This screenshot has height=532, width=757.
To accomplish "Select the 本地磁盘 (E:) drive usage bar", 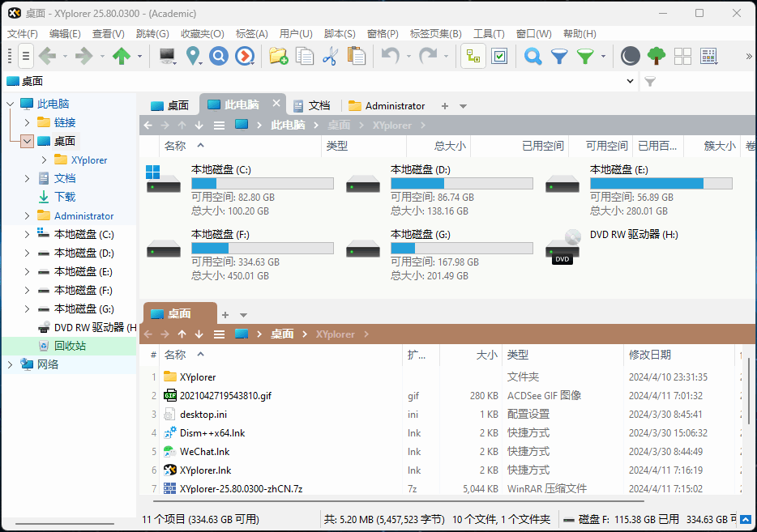I will tap(661, 184).
